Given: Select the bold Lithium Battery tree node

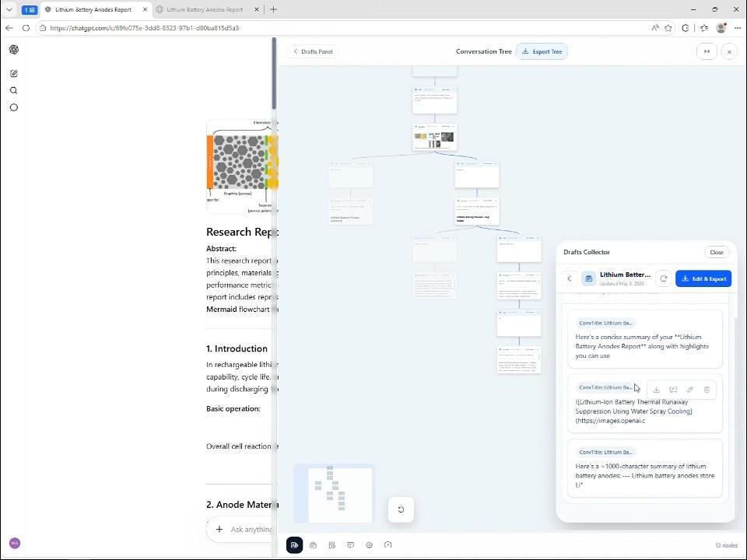Looking at the screenshot, I should coord(477,212).
